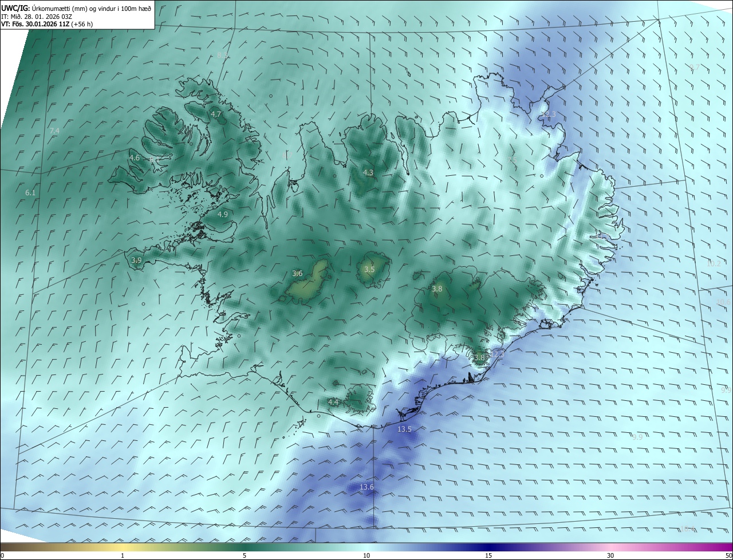Click the 3.9 value label on the western peninsula
This screenshot has width=733, height=560.
click(x=136, y=260)
